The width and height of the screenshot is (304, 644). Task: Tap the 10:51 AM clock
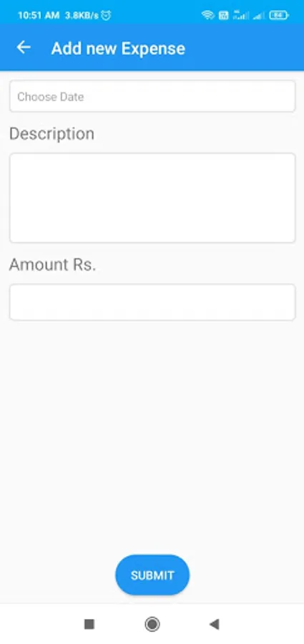[x=39, y=16]
